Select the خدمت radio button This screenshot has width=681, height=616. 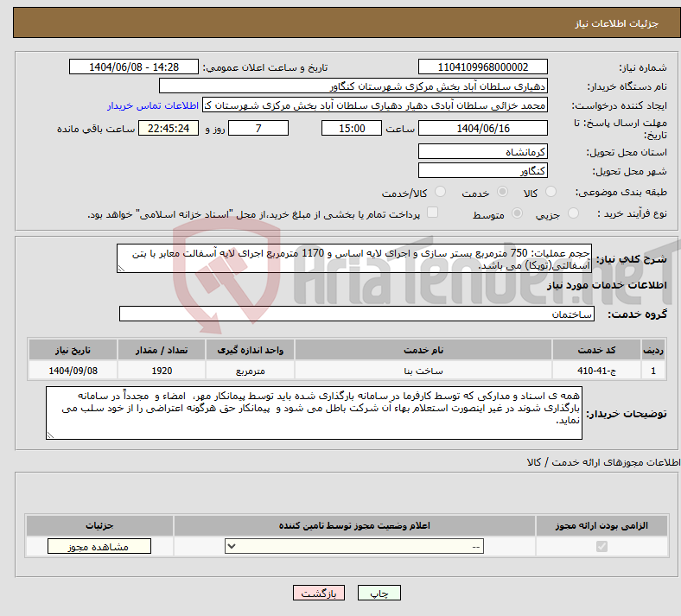coord(502,192)
